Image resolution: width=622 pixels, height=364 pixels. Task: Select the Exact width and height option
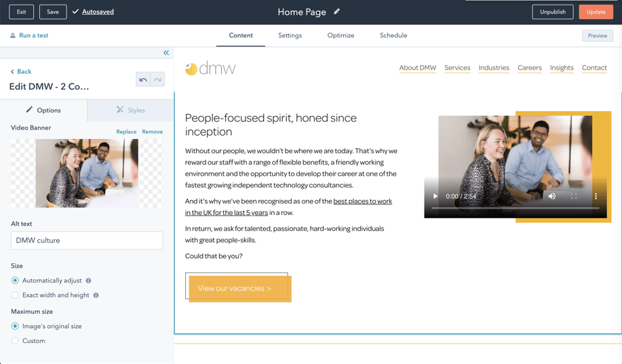pos(15,296)
